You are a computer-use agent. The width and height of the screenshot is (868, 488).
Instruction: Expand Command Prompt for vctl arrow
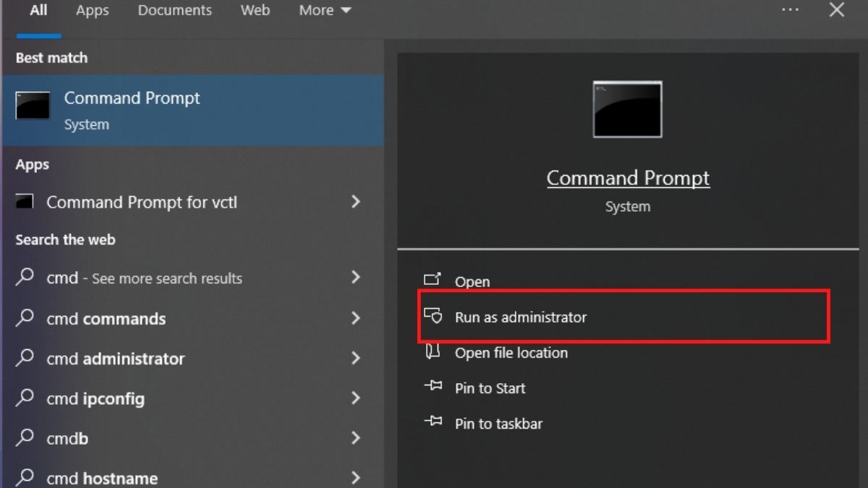click(x=355, y=202)
